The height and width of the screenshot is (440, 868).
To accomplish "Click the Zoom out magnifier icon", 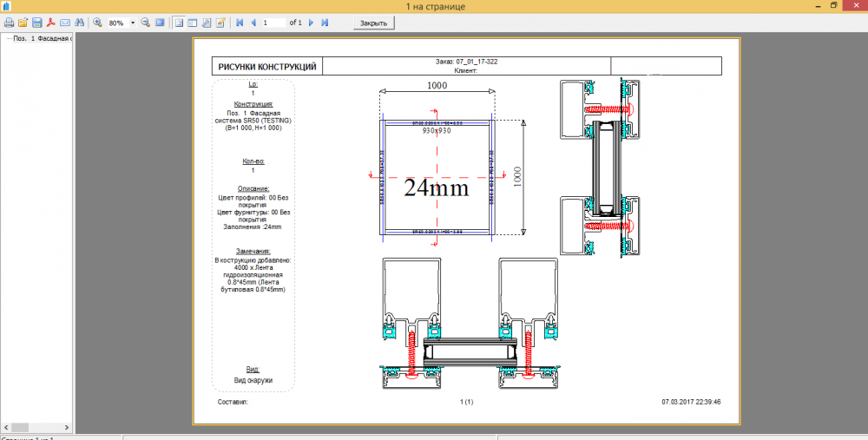I will tap(146, 23).
